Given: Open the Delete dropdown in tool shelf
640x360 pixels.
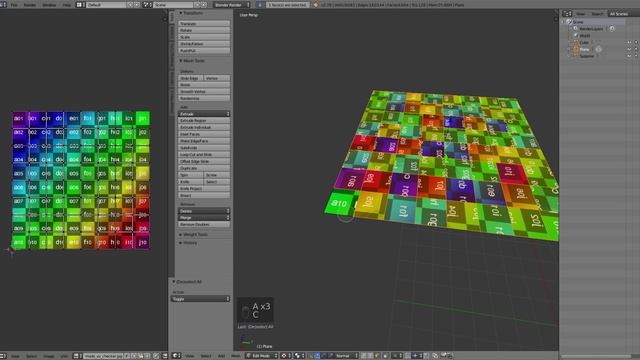Looking at the screenshot, I should (204, 211).
